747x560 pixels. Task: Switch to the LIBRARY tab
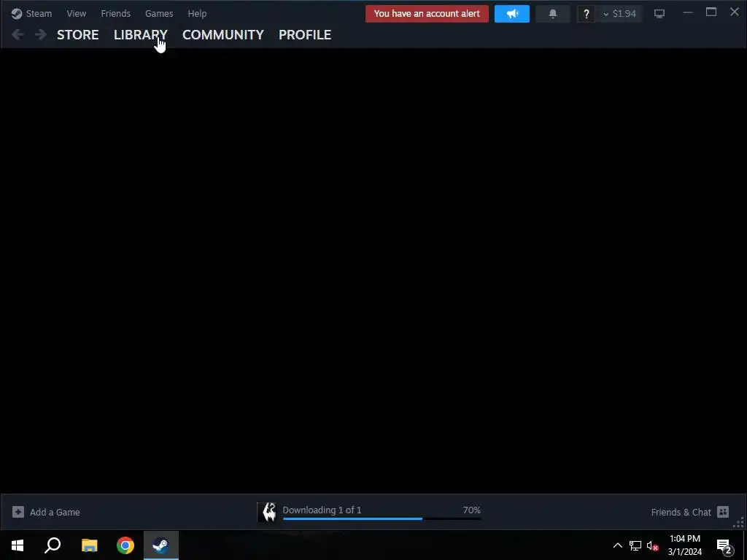(x=141, y=35)
